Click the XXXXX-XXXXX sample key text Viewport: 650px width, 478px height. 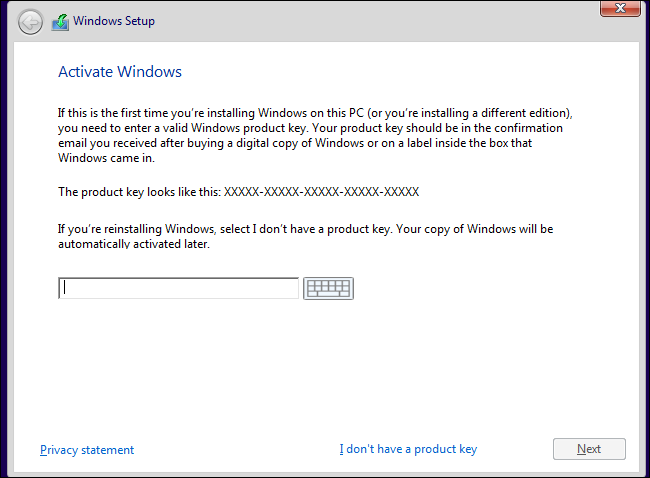coord(321,191)
